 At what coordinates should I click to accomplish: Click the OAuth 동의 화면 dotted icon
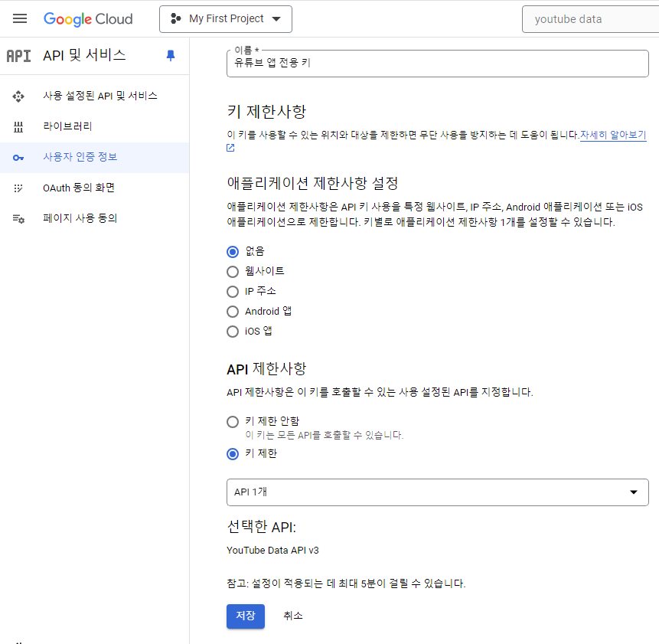pos(18,188)
